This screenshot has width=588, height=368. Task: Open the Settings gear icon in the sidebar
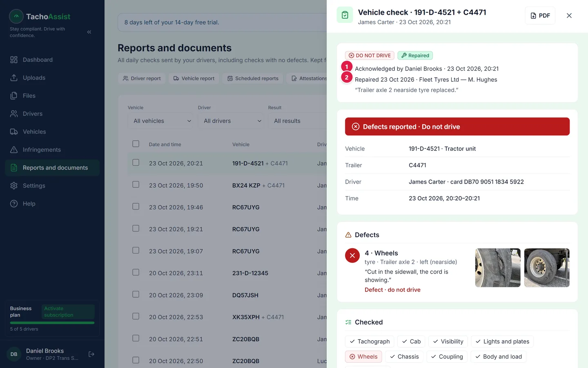click(x=14, y=186)
